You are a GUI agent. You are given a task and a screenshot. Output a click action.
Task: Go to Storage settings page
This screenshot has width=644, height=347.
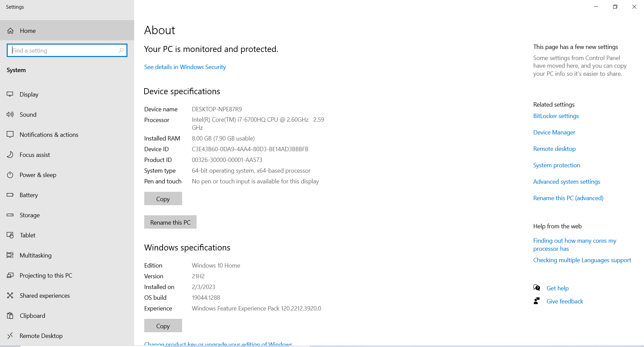coord(30,215)
